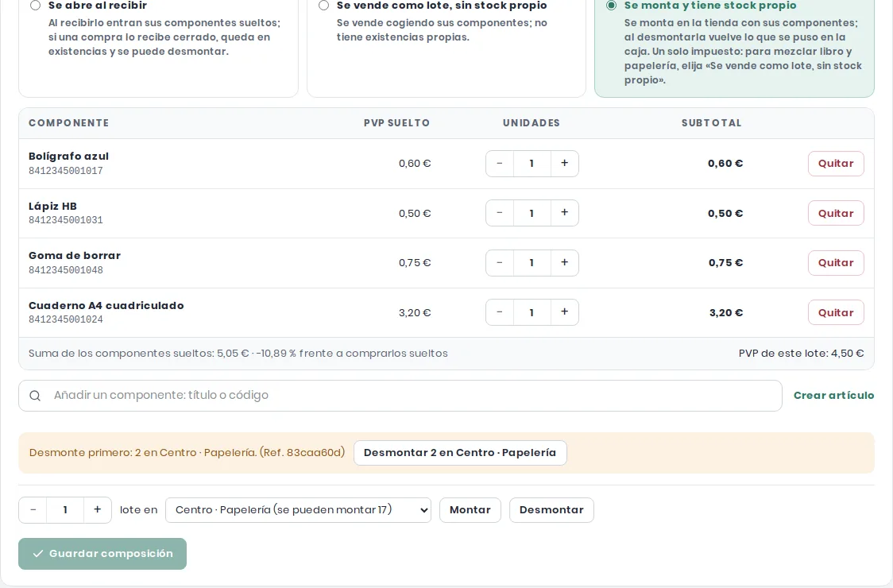The width and height of the screenshot is (893, 588).
Task: Select the 'Se abre al recibir' radio option
Action: coord(35,6)
